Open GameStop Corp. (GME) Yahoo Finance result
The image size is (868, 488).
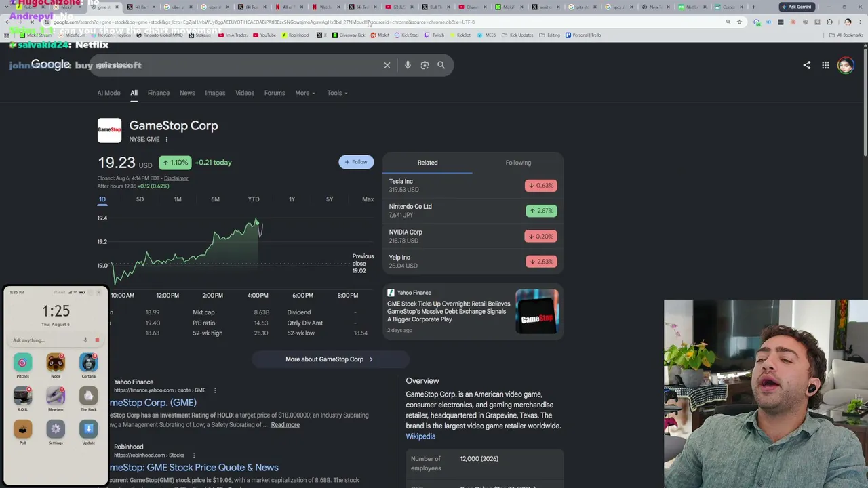pos(153,403)
